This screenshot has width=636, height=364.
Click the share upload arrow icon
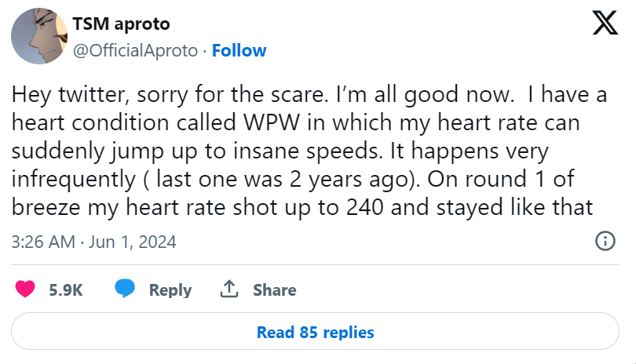click(229, 289)
